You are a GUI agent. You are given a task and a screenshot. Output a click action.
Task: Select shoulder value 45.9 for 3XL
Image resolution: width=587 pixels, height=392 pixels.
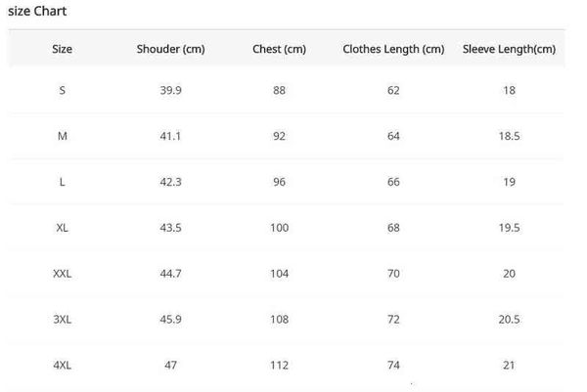click(x=170, y=320)
